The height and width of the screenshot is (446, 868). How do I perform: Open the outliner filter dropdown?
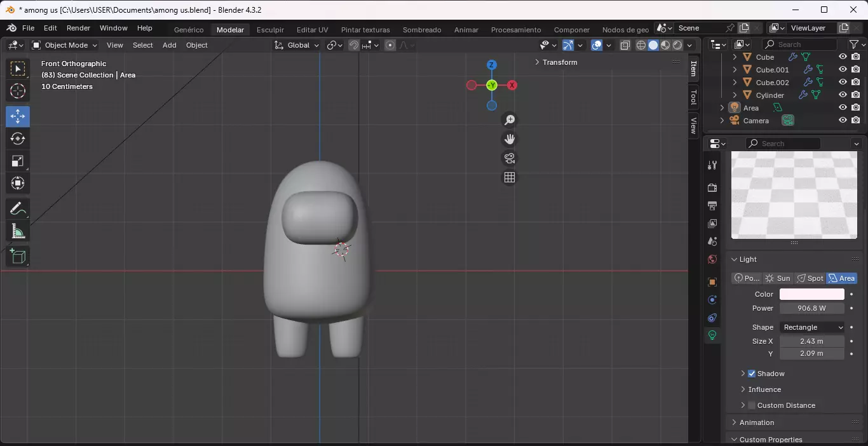(x=857, y=44)
